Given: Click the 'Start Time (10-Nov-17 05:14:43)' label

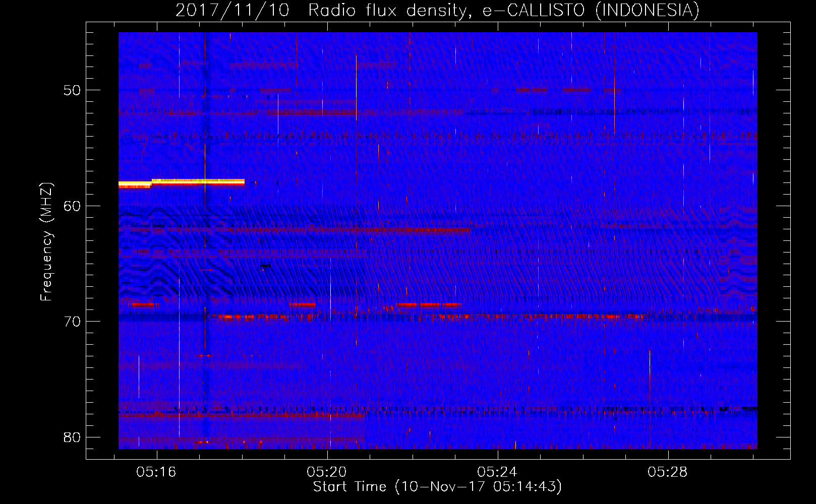Looking at the screenshot, I should tap(437, 487).
